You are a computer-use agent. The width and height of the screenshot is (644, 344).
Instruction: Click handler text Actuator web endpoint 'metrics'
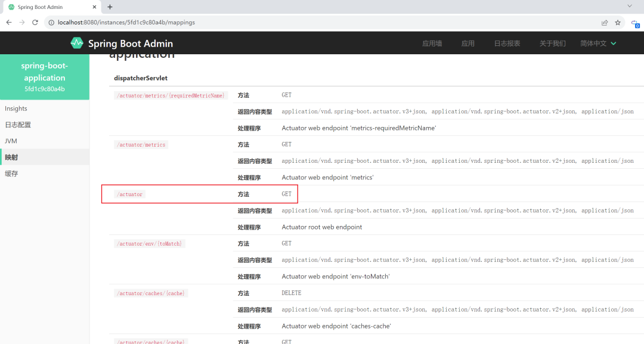(327, 177)
